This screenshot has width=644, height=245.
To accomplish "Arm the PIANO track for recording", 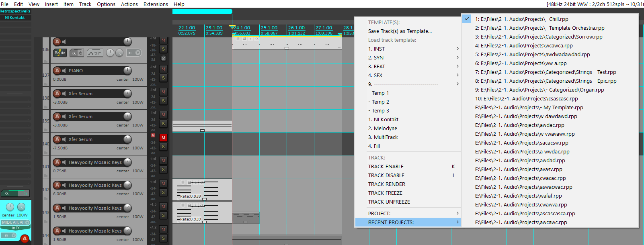I will tap(57, 71).
